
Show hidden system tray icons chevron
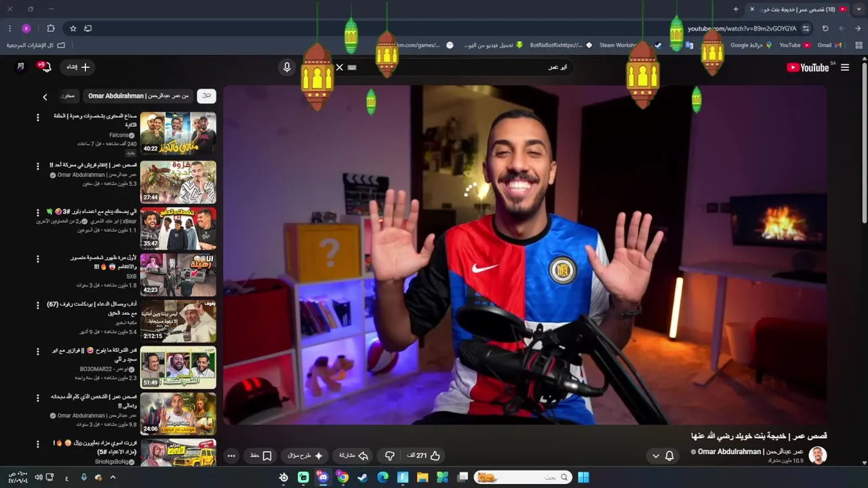(113, 477)
